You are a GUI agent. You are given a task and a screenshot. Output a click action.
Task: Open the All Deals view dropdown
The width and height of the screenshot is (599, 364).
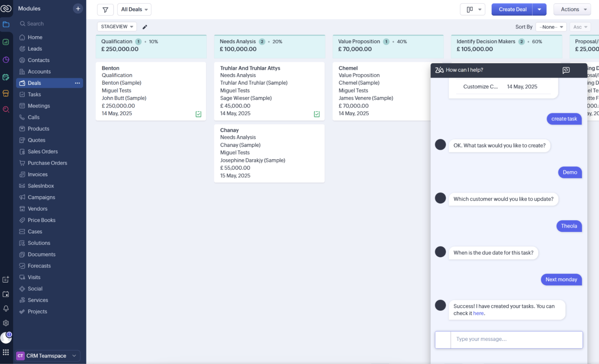click(x=134, y=10)
